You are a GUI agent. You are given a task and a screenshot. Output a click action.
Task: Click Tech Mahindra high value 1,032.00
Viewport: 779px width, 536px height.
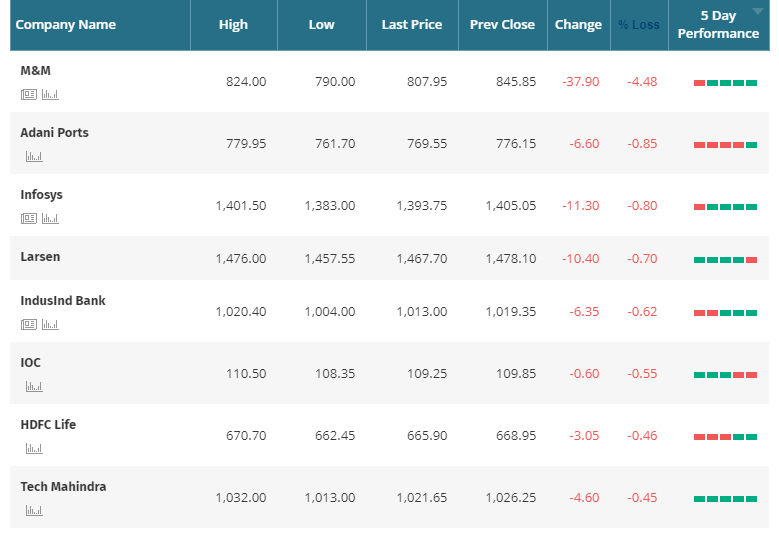click(x=241, y=498)
